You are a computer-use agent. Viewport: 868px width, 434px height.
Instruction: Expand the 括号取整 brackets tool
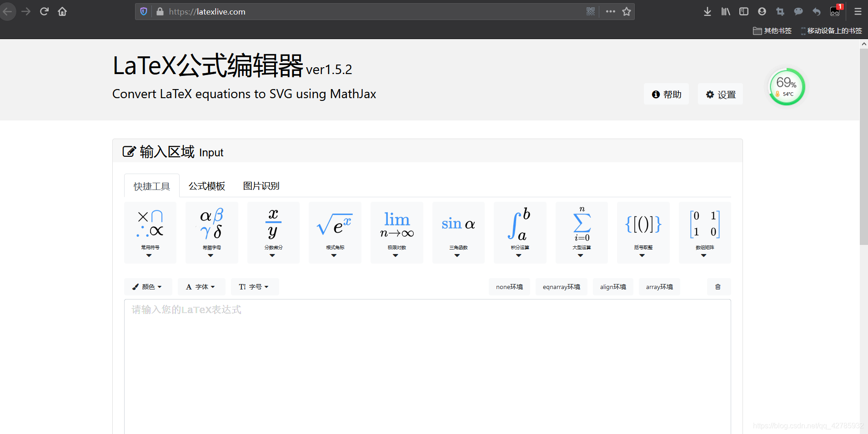point(643,232)
